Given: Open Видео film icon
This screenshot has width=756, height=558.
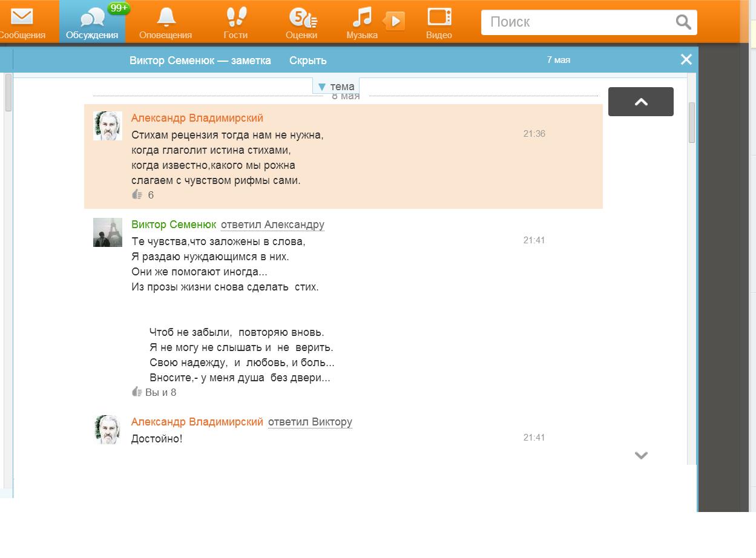Looking at the screenshot, I should tap(439, 16).
